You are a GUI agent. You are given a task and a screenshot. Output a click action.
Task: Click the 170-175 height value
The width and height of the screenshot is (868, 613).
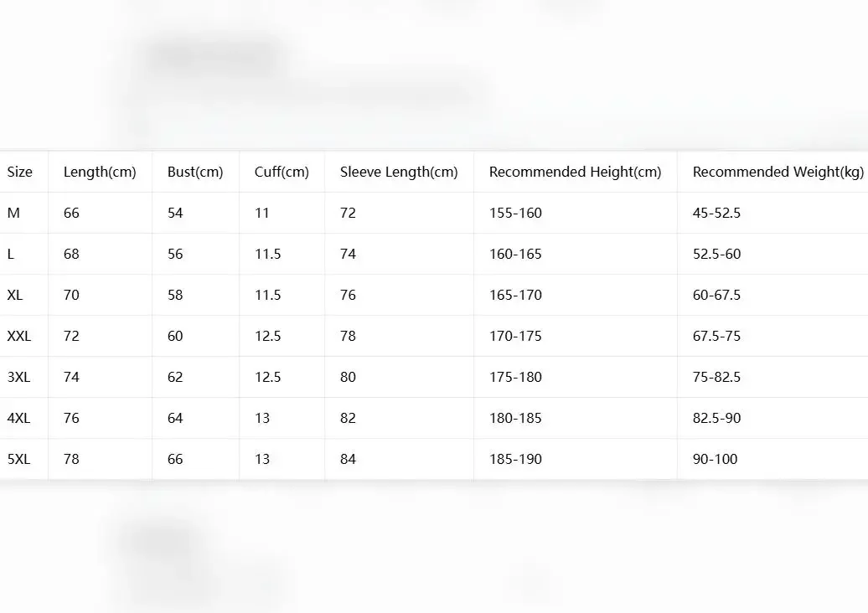point(515,336)
